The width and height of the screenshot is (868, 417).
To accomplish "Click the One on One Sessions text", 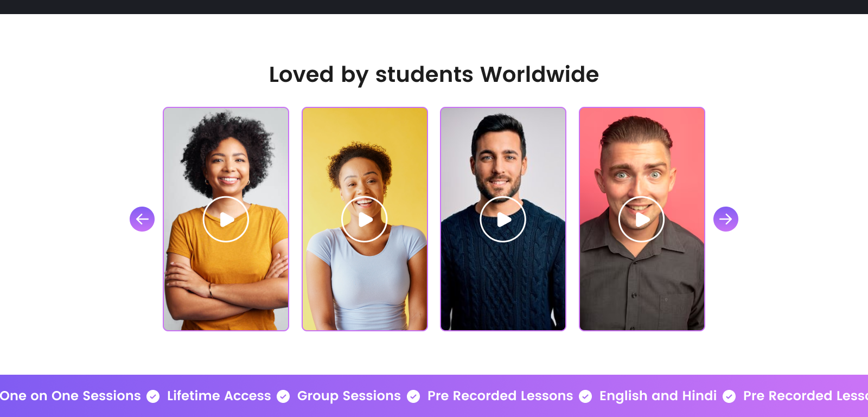I will (70, 396).
